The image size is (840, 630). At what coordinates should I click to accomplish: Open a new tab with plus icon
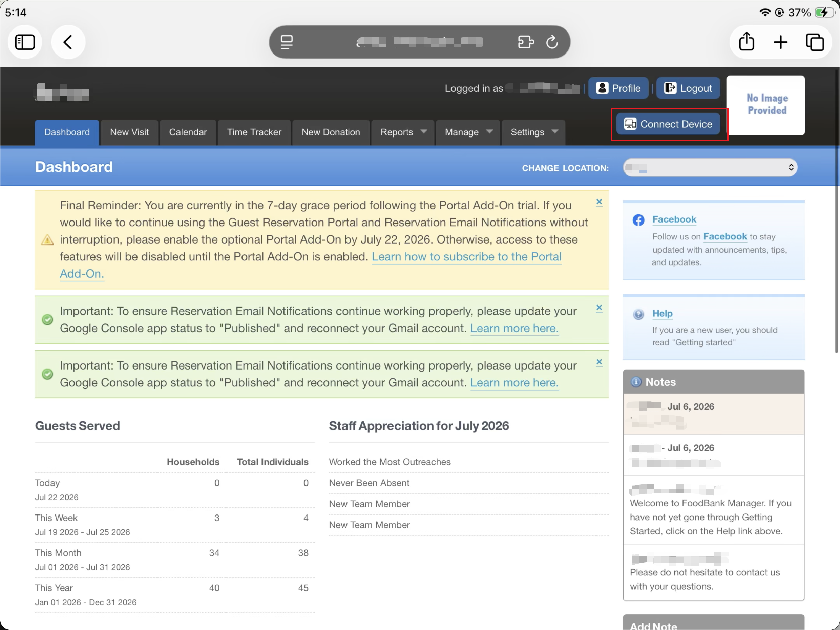[780, 42]
